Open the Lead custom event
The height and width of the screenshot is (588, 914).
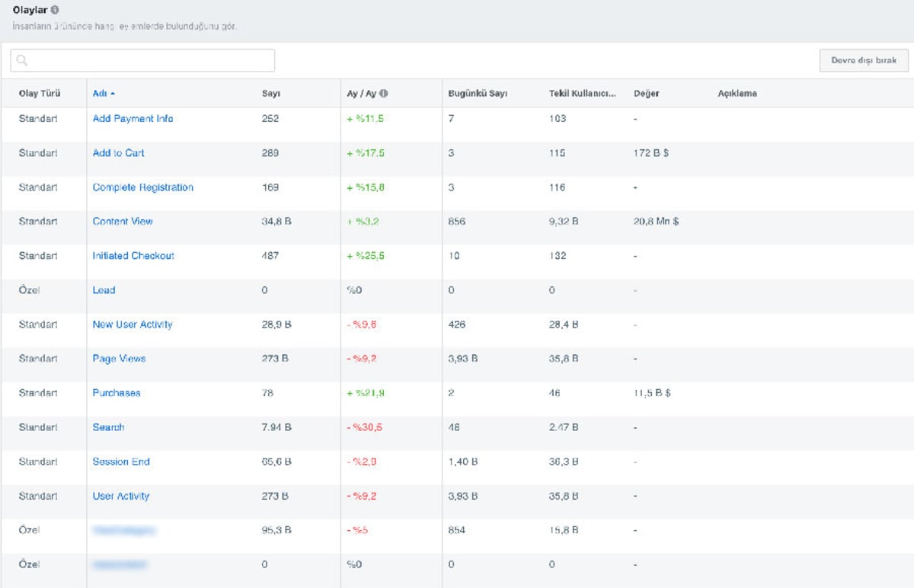point(104,290)
